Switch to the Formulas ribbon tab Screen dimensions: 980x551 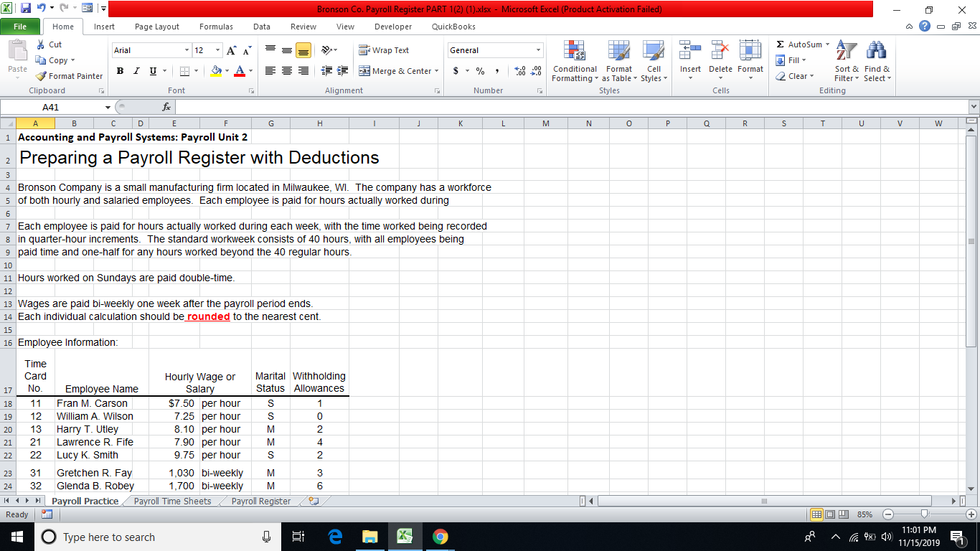[215, 26]
